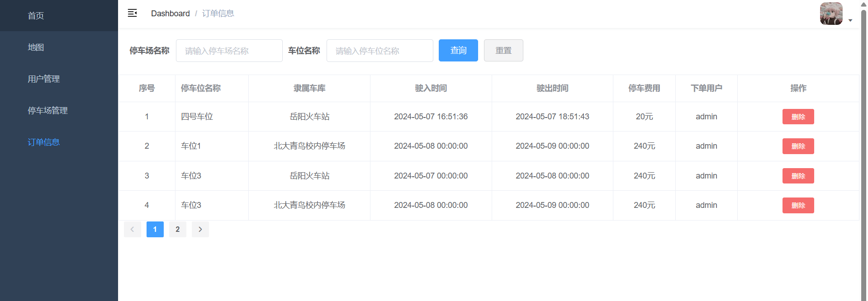868x301 pixels.
Task: Click 240元 fee in row 2
Action: coord(644,146)
